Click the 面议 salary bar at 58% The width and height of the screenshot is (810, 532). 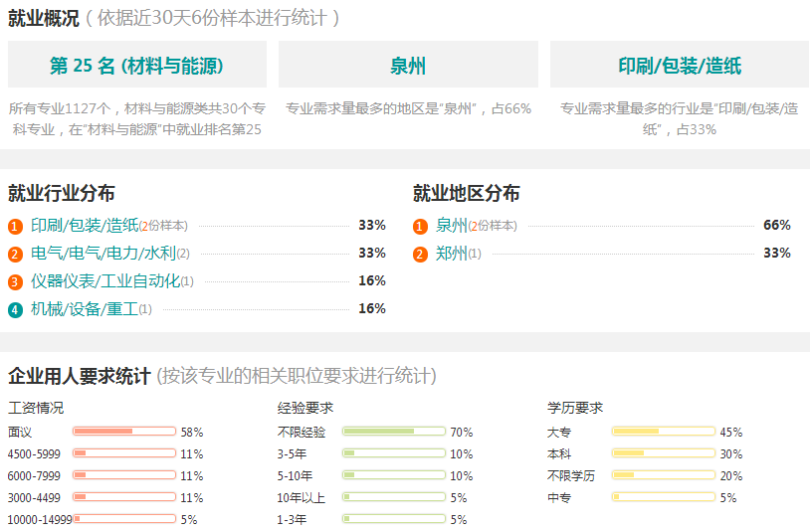click(x=124, y=432)
